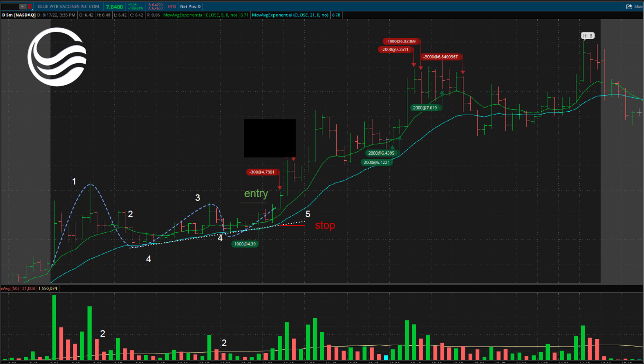Select the D 5m [NASDAQ] timeframe label
The height and width of the screenshot is (364, 644).
point(18,15)
